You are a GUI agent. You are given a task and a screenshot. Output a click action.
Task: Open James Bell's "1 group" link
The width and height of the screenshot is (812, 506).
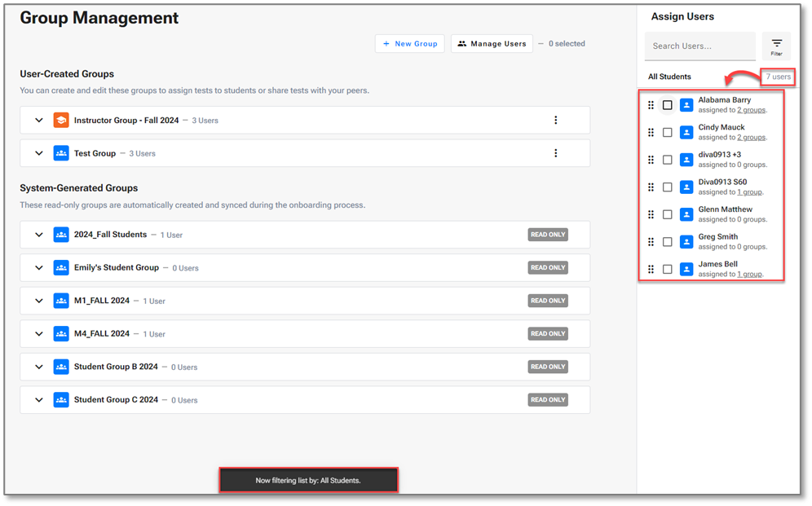[749, 275]
